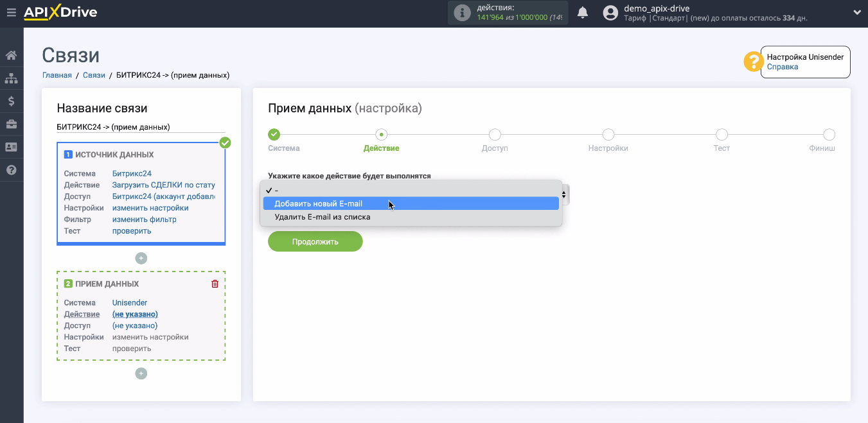The image size is (868, 423).
Task: Open the profile card sidebar icon
Action: tap(12, 147)
